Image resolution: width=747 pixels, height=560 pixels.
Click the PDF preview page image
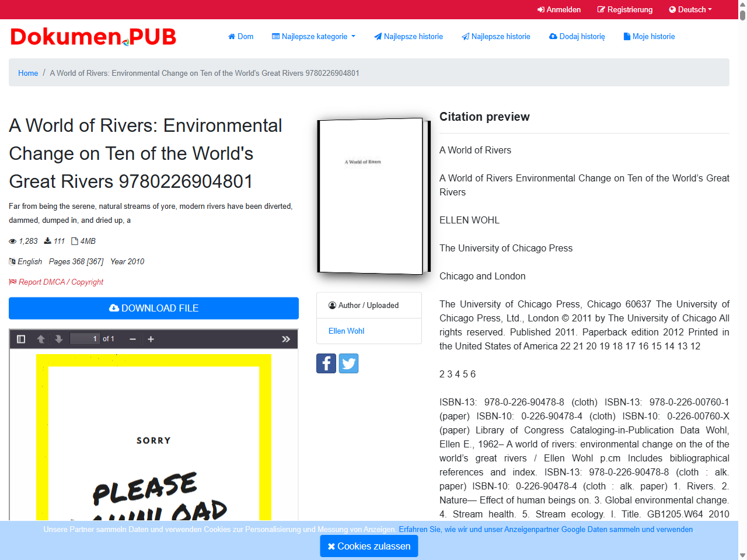[153, 436]
